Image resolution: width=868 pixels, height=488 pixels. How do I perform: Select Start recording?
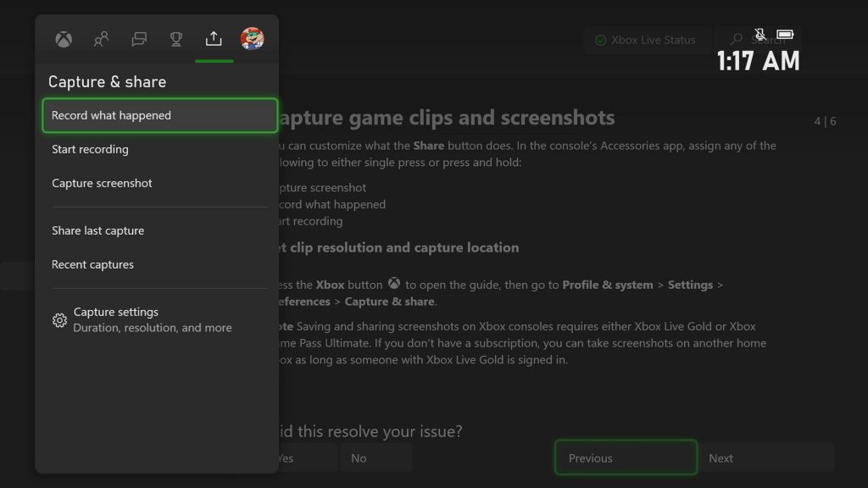point(90,149)
